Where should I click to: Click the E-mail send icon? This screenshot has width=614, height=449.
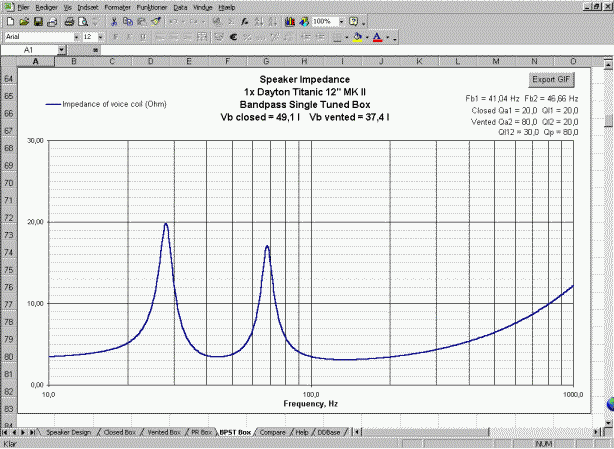coord(52,22)
